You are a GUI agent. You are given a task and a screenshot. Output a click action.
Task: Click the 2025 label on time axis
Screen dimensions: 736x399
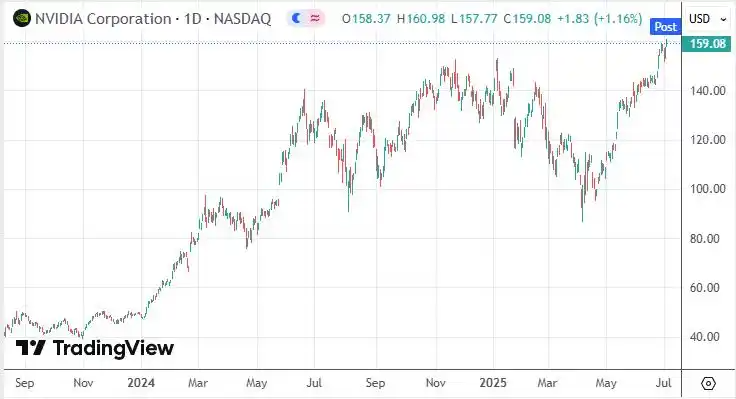pyautogui.click(x=493, y=383)
